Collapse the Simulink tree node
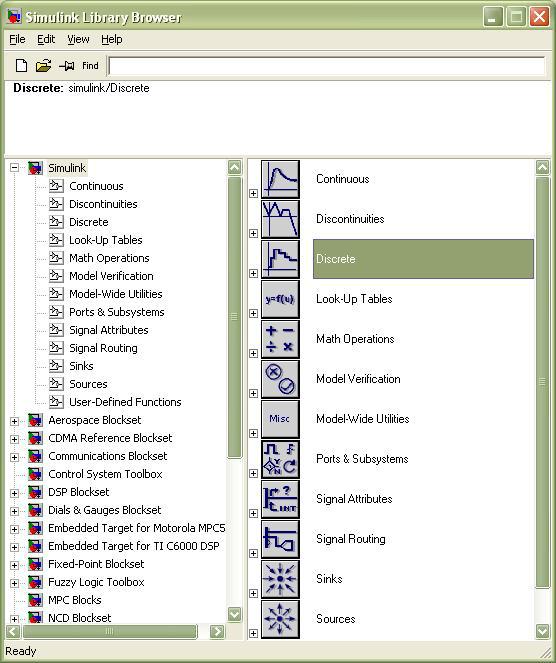The width and height of the screenshot is (556, 663). [x=14, y=168]
